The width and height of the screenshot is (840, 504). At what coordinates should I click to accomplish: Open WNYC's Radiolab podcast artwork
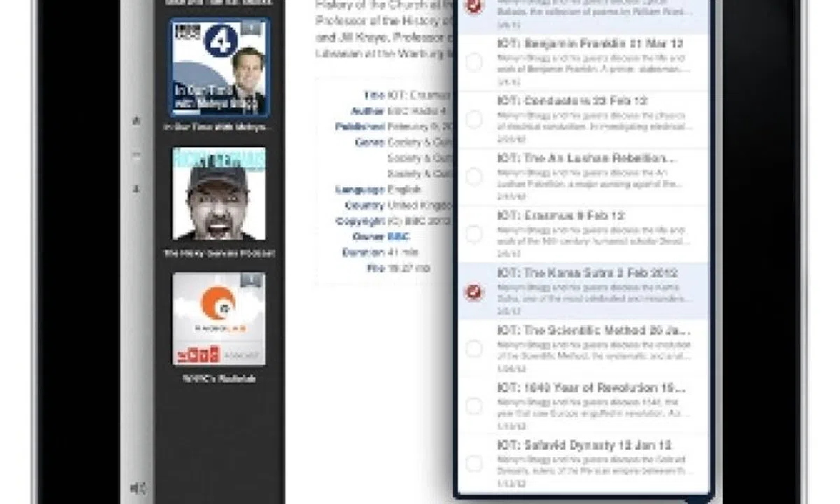(220, 318)
